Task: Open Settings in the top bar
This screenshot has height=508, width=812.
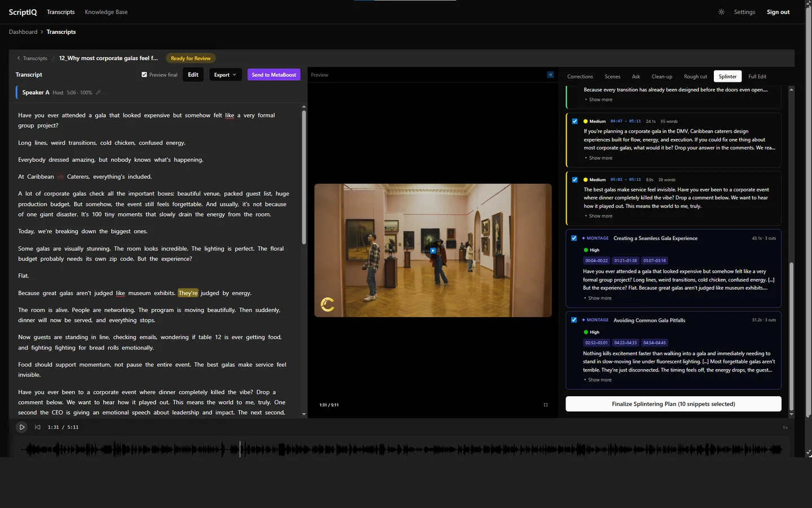Action: 744,12
